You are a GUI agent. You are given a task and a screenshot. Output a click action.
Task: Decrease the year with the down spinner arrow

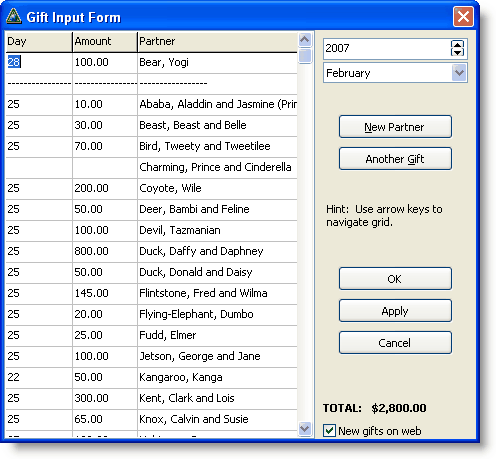457,52
